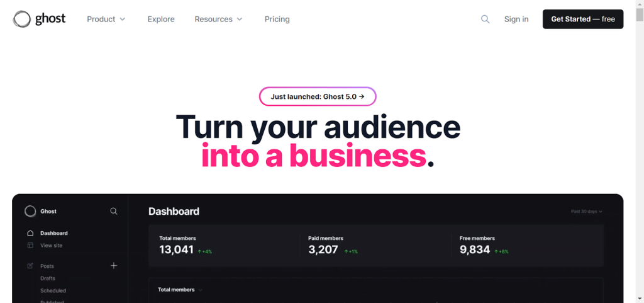The image size is (644, 303).
Task: Open the Past 30 days range dropdown
Action: pyautogui.click(x=587, y=212)
